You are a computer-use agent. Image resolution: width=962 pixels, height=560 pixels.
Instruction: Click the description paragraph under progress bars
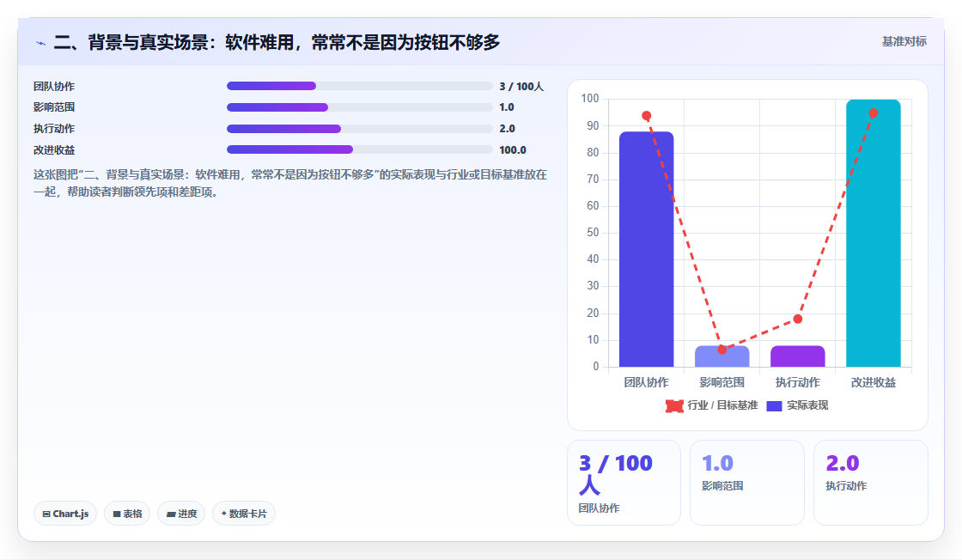290,184
